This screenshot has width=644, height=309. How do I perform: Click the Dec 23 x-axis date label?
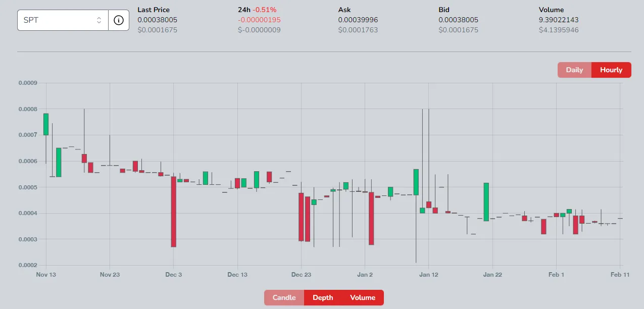point(301,275)
